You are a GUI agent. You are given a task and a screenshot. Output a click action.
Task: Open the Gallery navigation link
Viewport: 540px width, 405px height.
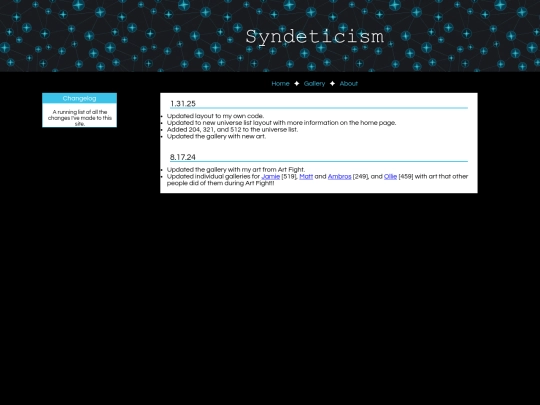[x=314, y=84]
